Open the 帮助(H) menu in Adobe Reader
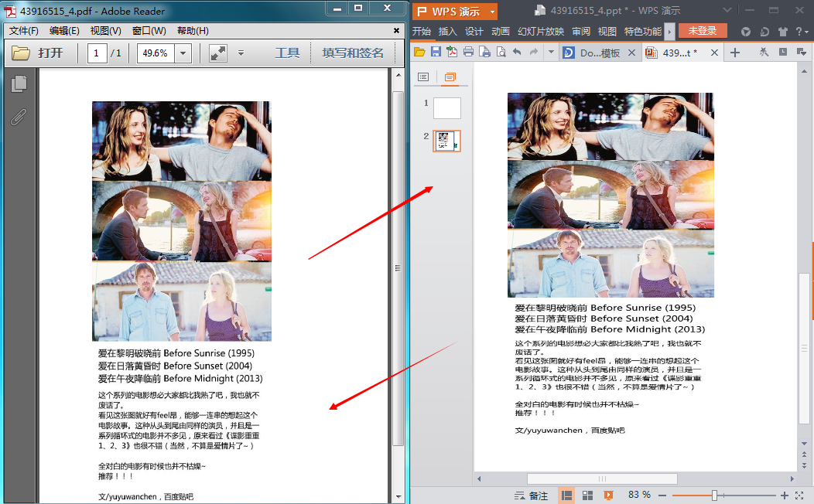Viewport: 814px width, 504px height. click(x=193, y=31)
